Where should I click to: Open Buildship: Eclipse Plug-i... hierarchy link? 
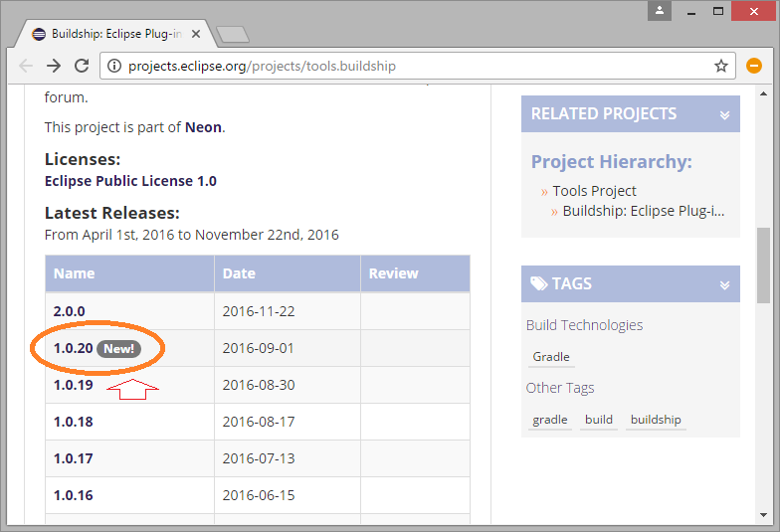pos(643,211)
